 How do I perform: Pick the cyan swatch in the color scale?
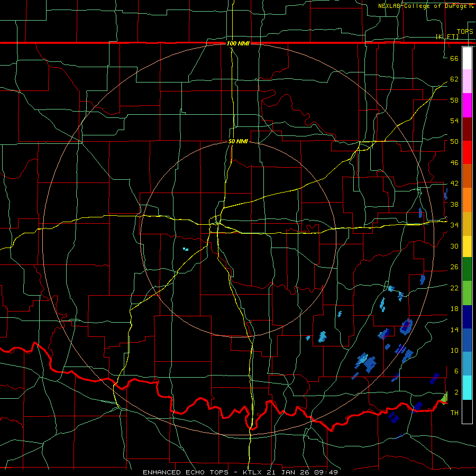[467, 388]
